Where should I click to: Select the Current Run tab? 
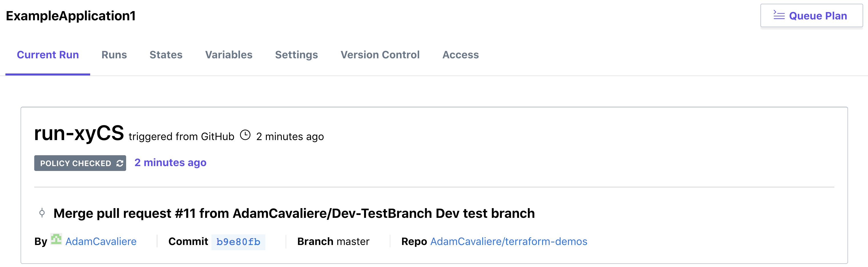click(48, 55)
